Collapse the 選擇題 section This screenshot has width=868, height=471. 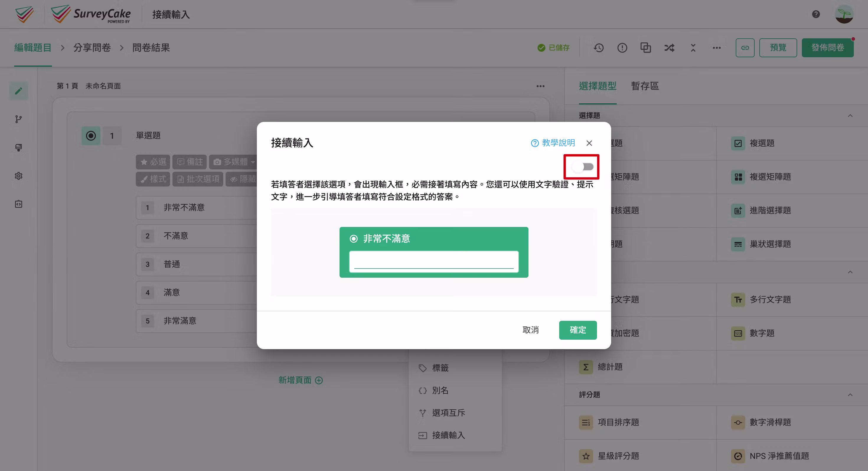click(850, 116)
